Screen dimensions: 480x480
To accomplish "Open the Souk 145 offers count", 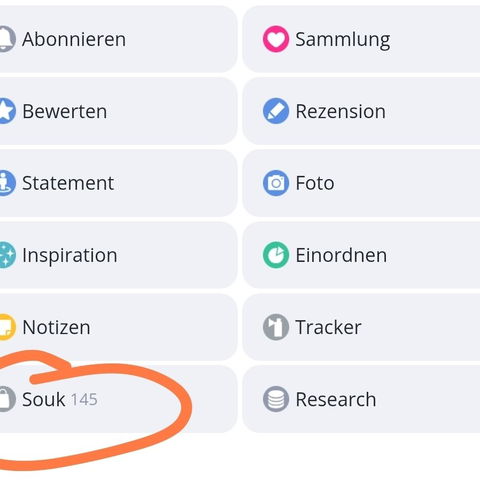I will (84, 399).
